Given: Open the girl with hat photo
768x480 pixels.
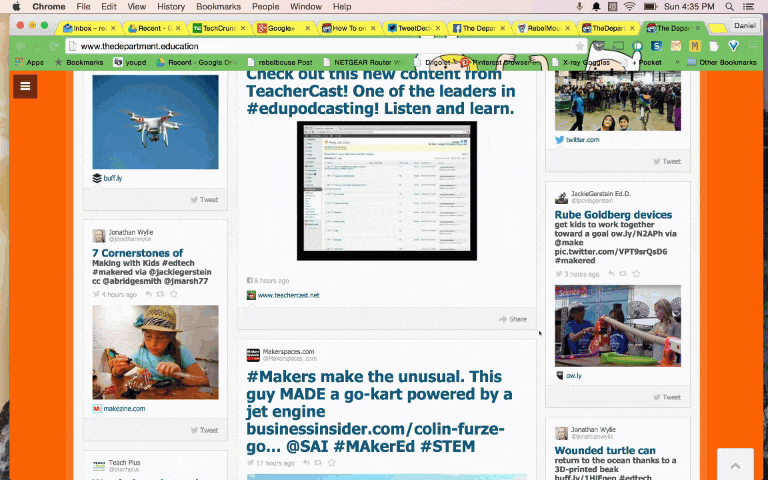Looking at the screenshot, I should click(155, 352).
